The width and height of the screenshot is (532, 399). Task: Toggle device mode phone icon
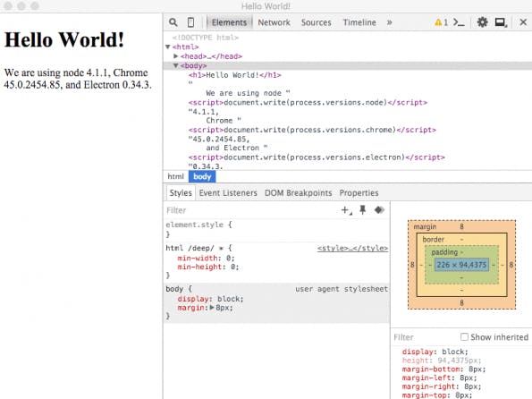click(191, 22)
